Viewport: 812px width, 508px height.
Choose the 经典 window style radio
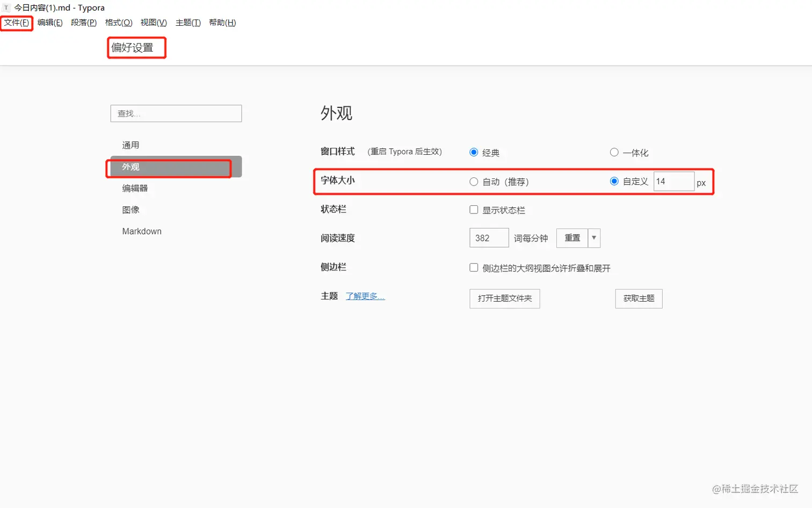(474, 152)
